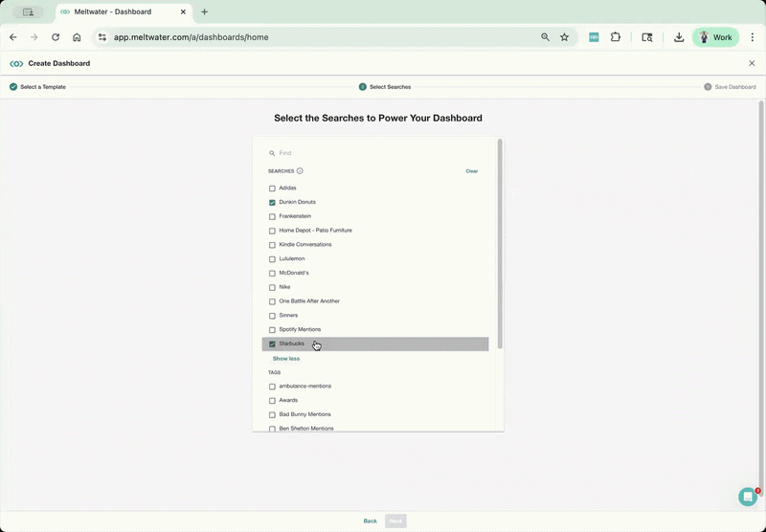Uncheck the Dunkin Donuts checkbox

coord(272,203)
